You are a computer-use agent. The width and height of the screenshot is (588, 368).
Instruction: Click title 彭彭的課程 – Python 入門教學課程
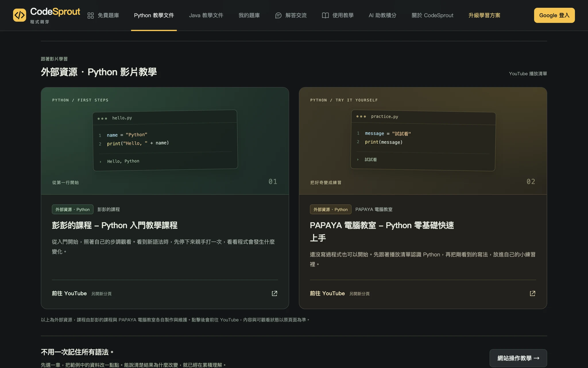click(115, 225)
